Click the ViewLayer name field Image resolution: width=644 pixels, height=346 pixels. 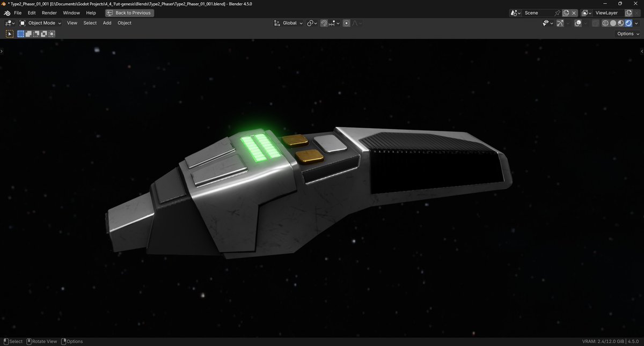click(609, 13)
